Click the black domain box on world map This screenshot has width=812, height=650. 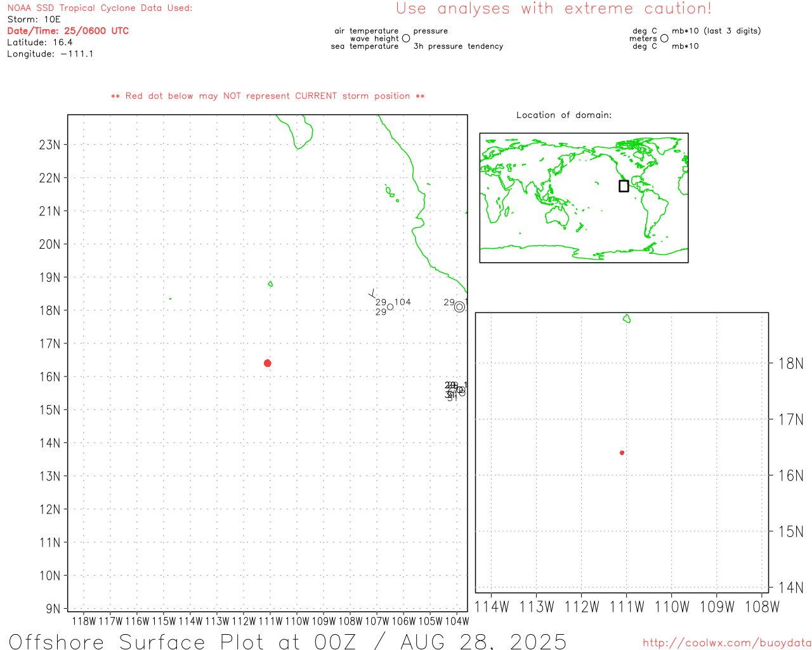pos(624,186)
